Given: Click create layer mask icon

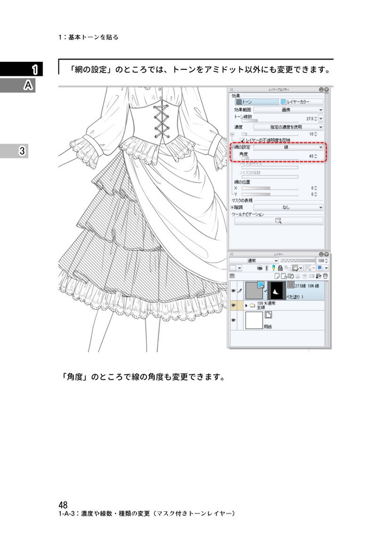Looking at the screenshot, I should point(311,276).
